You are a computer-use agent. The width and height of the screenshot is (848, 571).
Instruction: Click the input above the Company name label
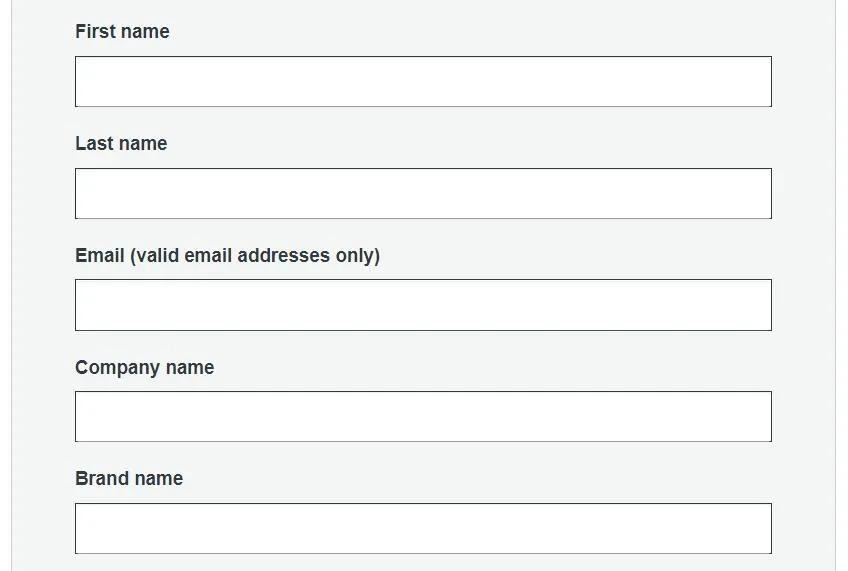(x=423, y=305)
